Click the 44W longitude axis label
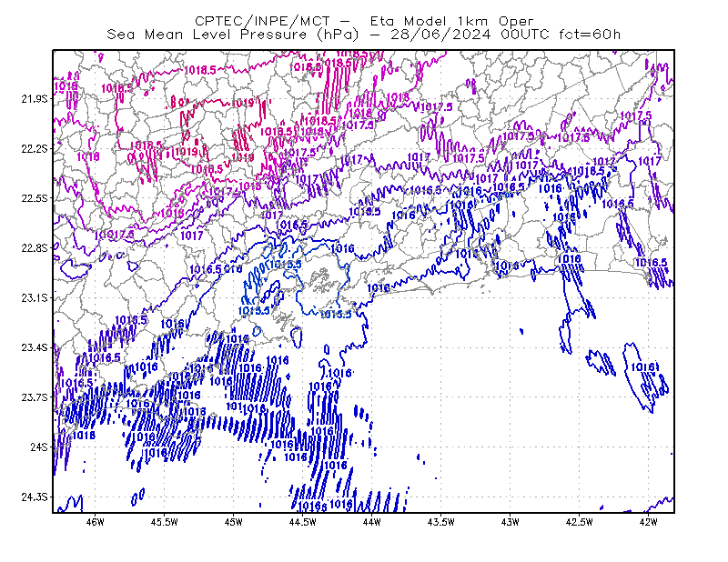The width and height of the screenshot is (728, 562). (372, 522)
